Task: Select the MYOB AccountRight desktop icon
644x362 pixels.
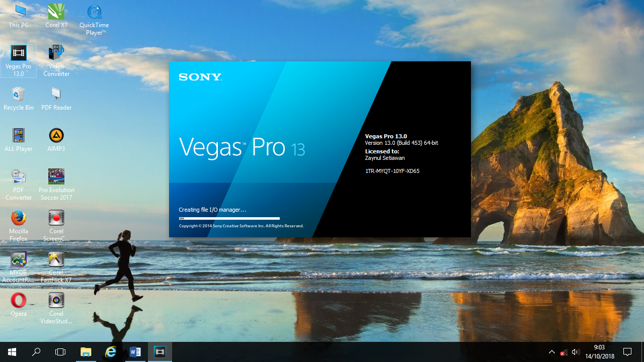Action: pos(19,267)
